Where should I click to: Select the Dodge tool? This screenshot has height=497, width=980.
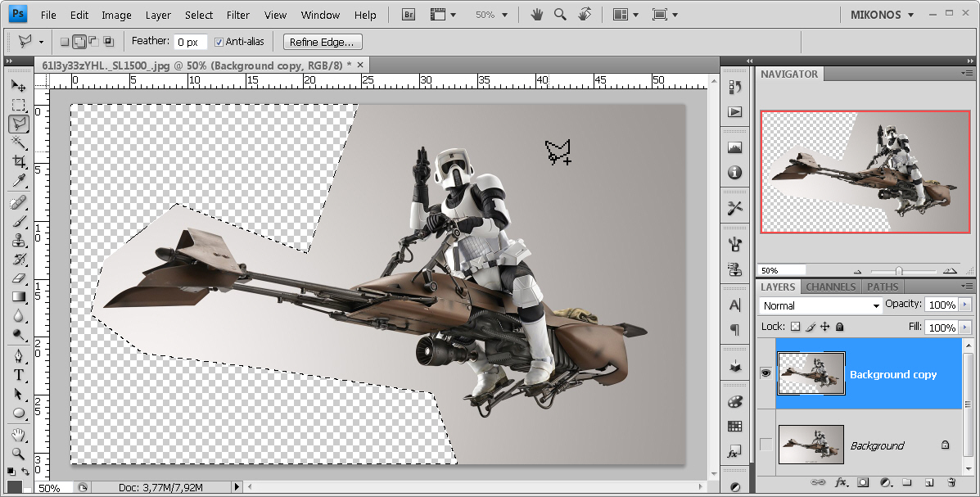point(18,334)
